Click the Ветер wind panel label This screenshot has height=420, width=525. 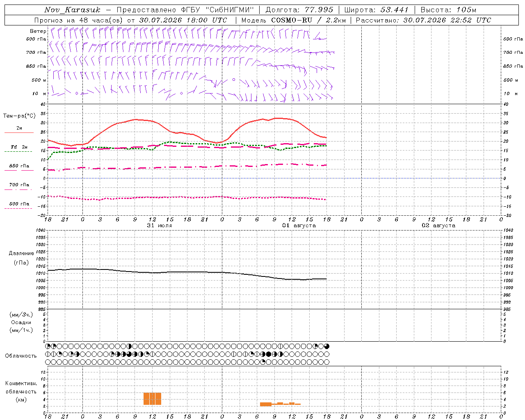[x=38, y=31]
